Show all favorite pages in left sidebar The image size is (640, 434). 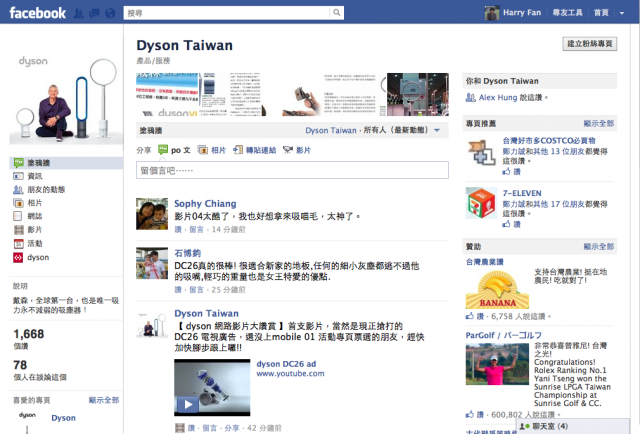(x=104, y=400)
